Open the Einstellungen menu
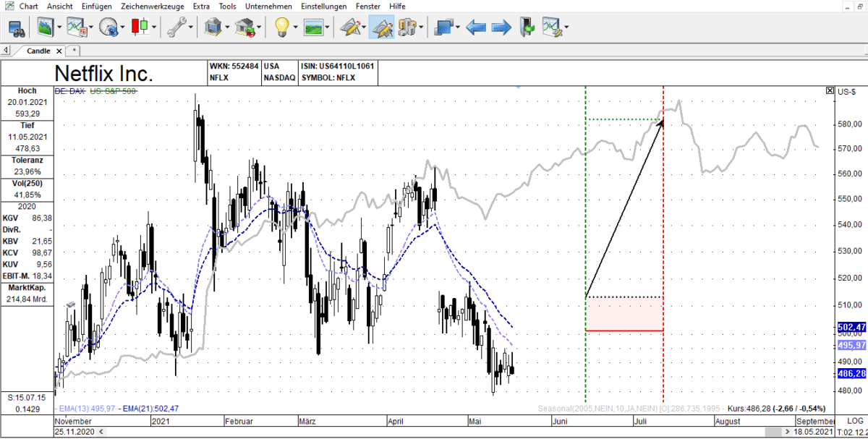The height and width of the screenshot is (439, 868). [x=325, y=6]
